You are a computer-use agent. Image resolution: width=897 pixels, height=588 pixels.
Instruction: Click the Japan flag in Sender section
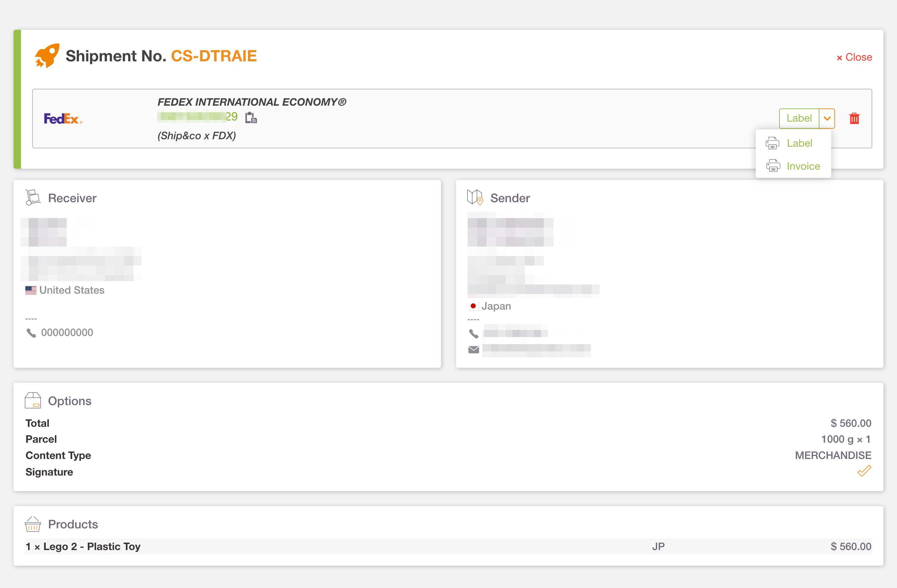pyautogui.click(x=473, y=306)
